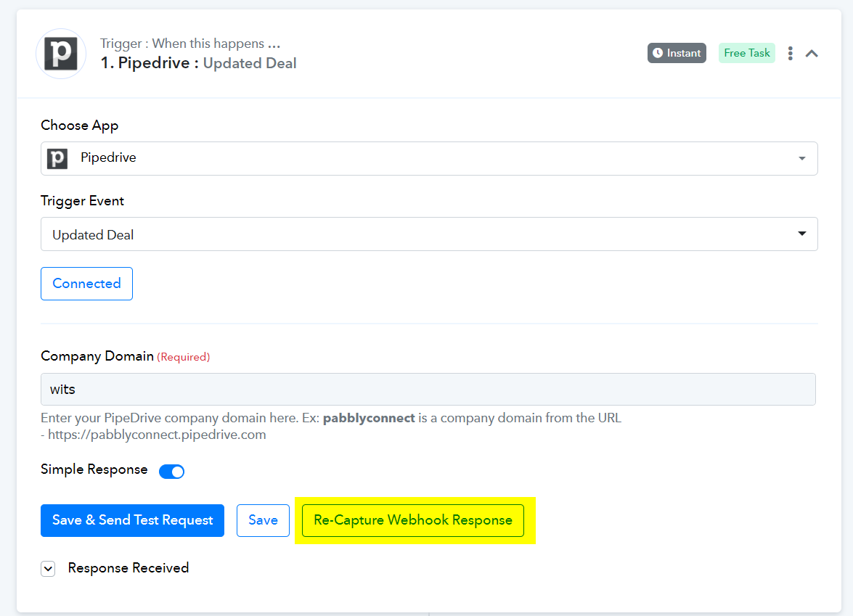Click the Instant badge
The image size is (853, 616).
(x=677, y=53)
